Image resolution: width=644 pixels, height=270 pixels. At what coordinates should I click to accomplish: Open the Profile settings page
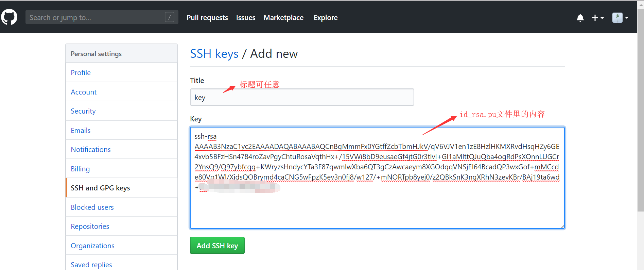(121, 72)
